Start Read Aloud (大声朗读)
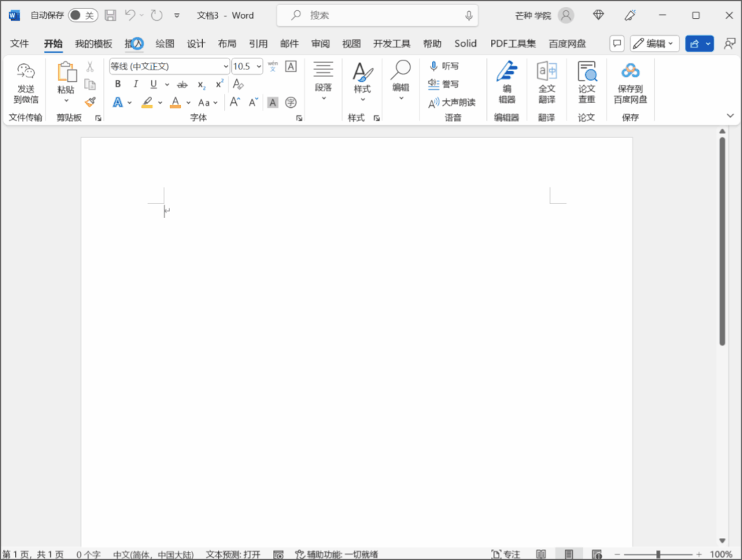The width and height of the screenshot is (742, 560). coord(434,102)
